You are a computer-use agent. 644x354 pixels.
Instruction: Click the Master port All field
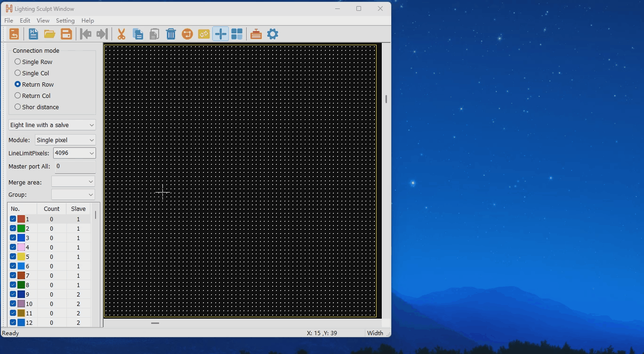click(75, 167)
